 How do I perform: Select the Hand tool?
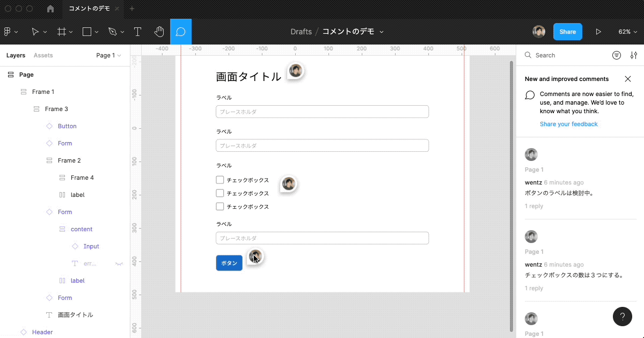pyautogui.click(x=159, y=32)
